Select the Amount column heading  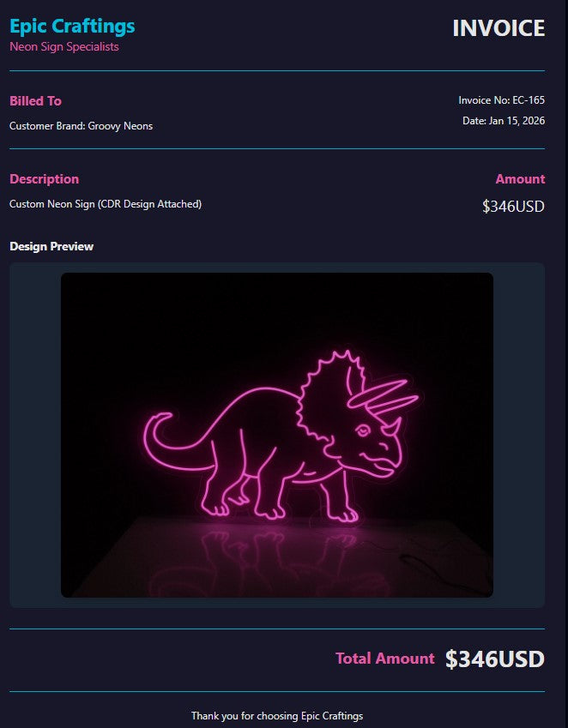click(520, 179)
